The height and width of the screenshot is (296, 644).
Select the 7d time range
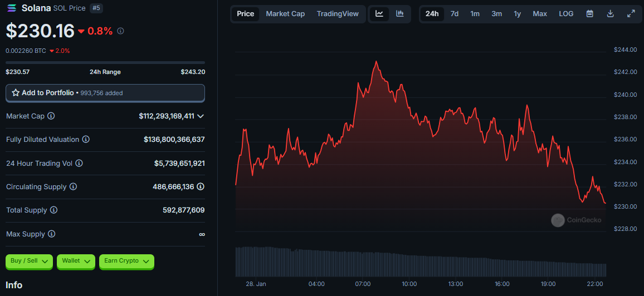coord(454,13)
